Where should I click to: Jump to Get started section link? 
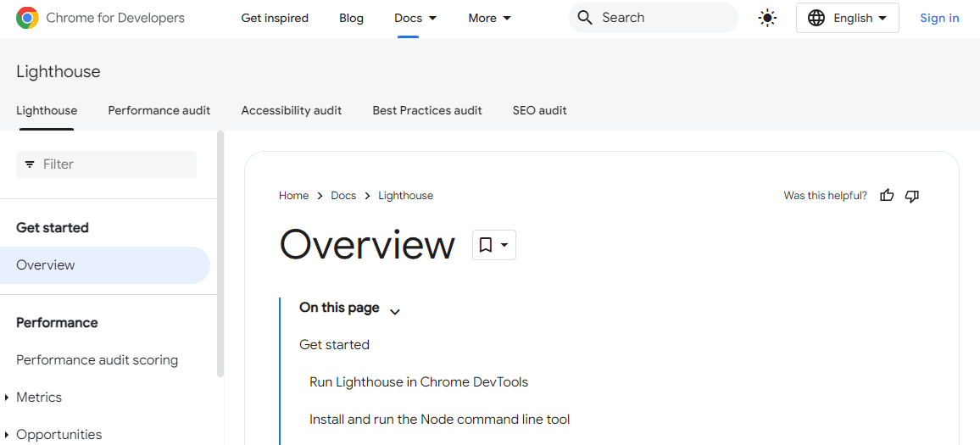pos(334,345)
